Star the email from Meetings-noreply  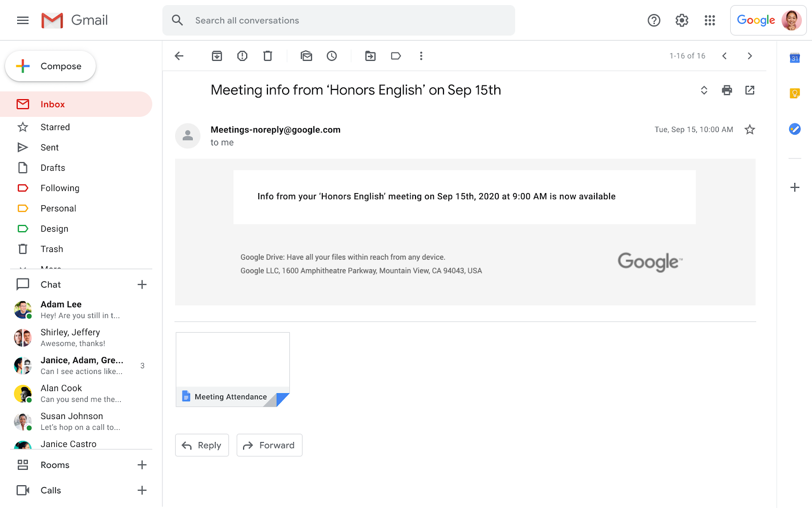(x=750, y=130)
